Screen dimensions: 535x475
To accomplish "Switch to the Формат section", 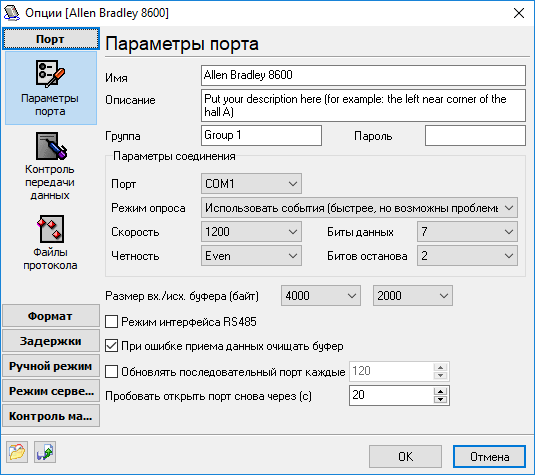I will (50, 316).
